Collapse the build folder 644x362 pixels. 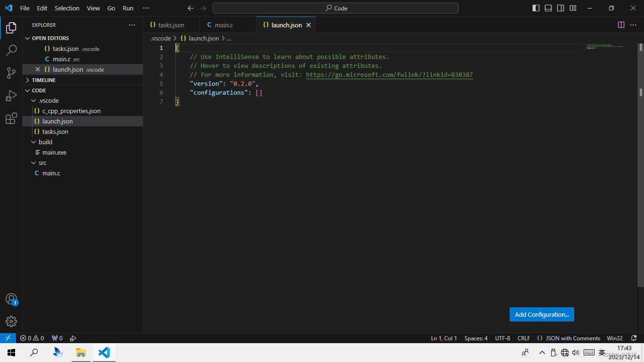(45, 142)
